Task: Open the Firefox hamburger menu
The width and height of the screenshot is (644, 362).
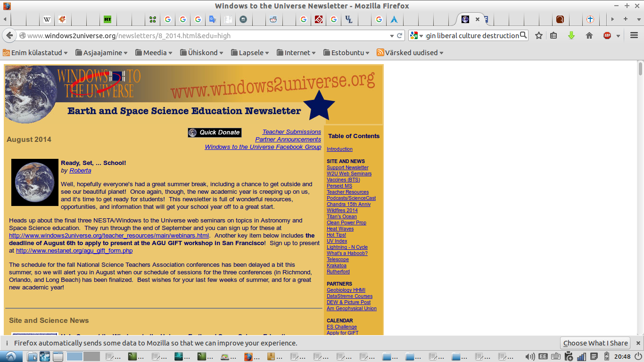Action: pos(634,35)
